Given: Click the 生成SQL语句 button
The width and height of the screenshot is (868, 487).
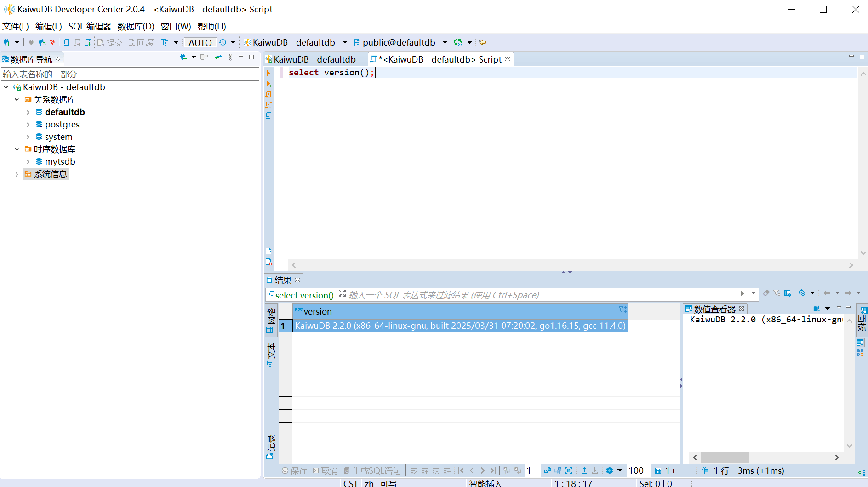Looking at the screenshot, I should click(372, 470).
